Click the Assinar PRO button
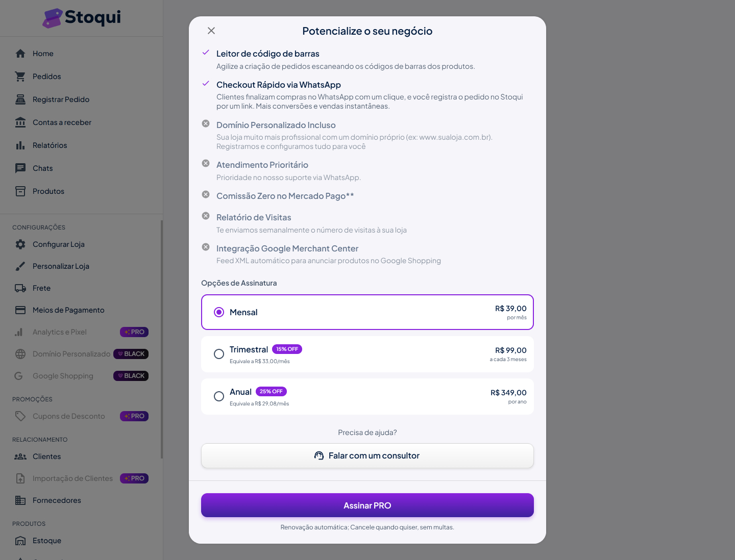The width and height of the screenshot is (735, 560). (367, 505)
